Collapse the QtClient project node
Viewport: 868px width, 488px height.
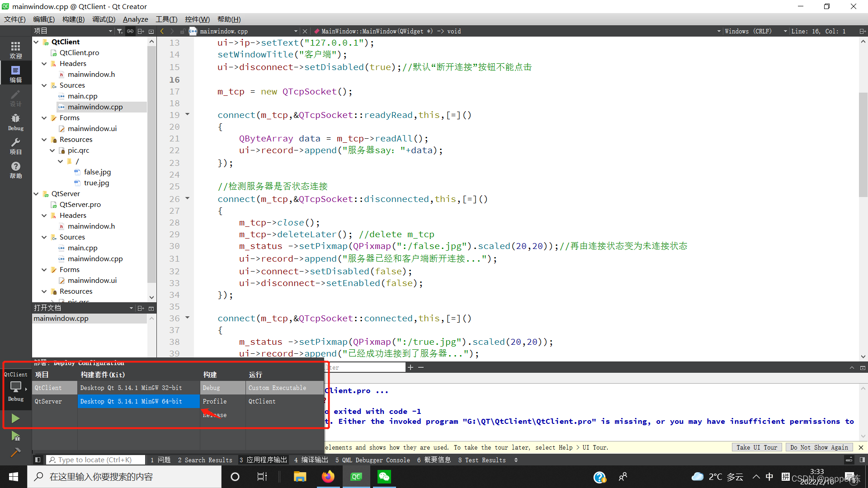click(36, 42)
